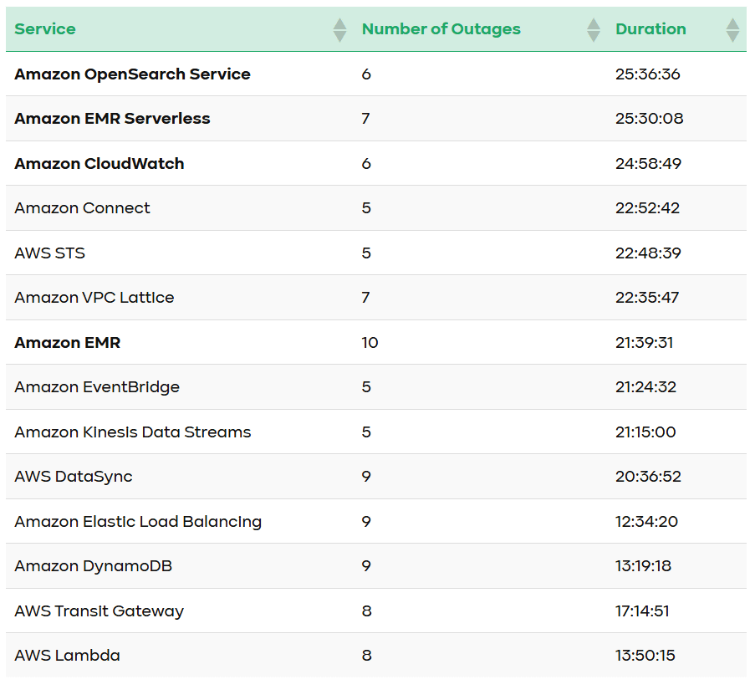Select Amazon VPC Lattice in the table
755x700 pixels.
[x=94, y=298]
